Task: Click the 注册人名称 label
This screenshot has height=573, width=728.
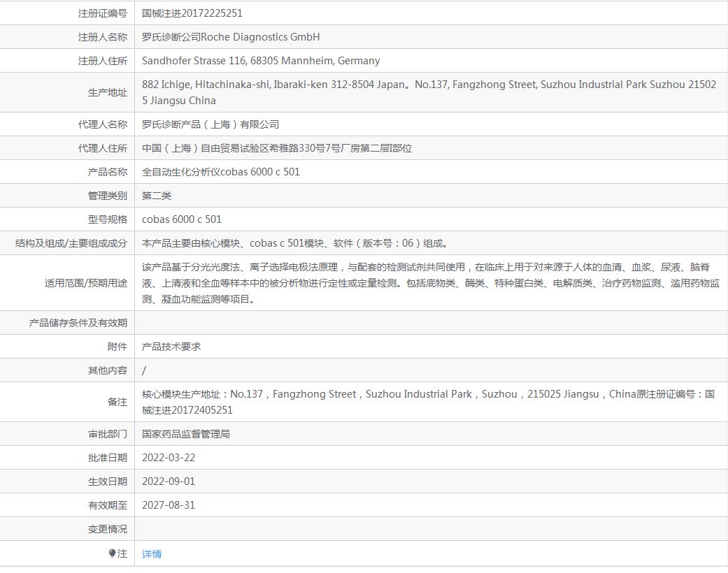Action: tap(103, 37)
